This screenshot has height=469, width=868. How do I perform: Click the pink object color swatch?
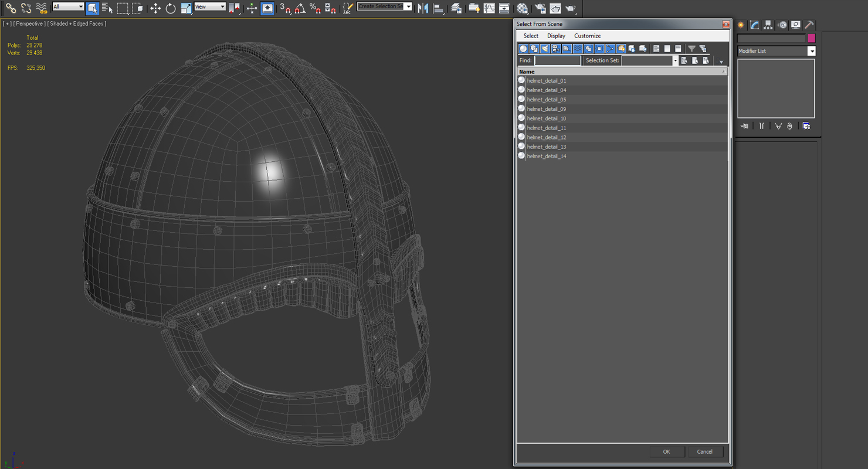point(812,38)
